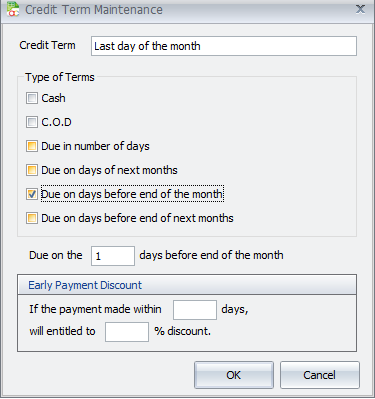Click the payment made within days field
375x399 pixels.
tap(195, 310)
